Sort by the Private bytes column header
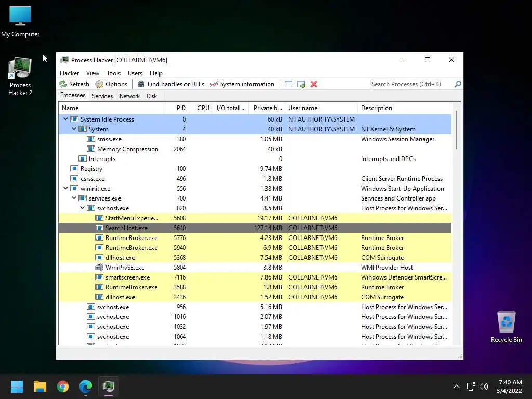This screenshot has width=532, height=399. coord(267,108)
